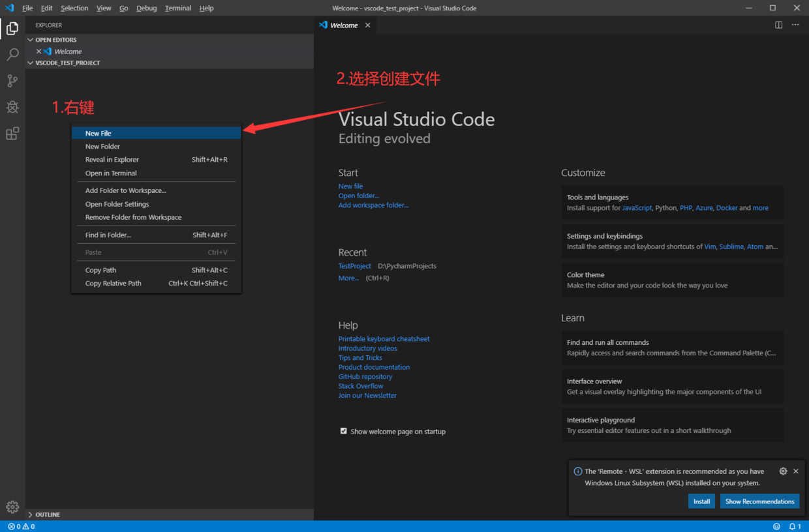Open the TestProject recent project link
The width and height of the screenshot is (809, 532).
tap(354, 266)
